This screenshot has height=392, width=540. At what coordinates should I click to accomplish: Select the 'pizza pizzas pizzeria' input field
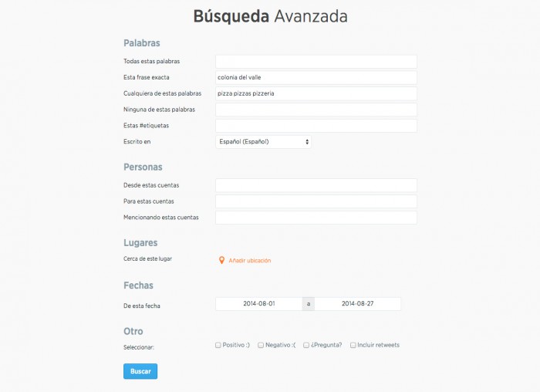316,93
